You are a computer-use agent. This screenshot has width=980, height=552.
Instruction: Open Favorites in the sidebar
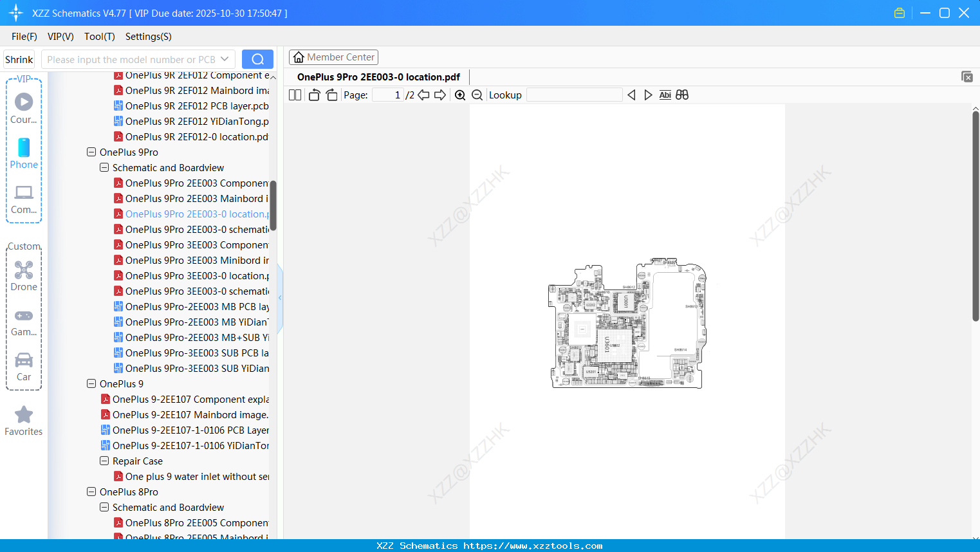click(24, 421)
